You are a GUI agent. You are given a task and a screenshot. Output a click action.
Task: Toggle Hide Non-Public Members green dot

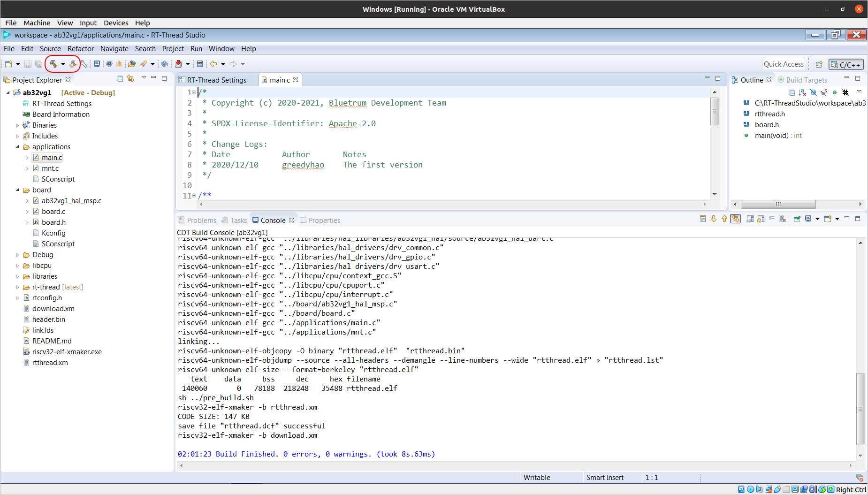tap(835, 92)
